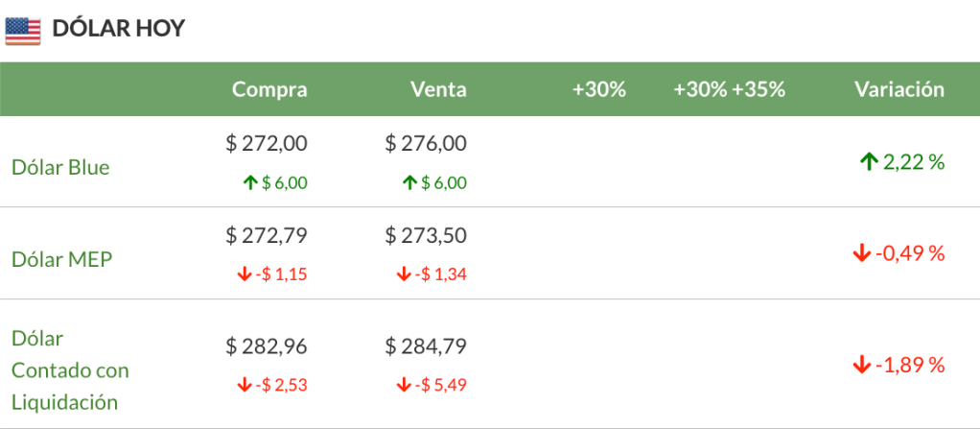This screenshot has height=429, width=980.
Task: Open the Dólar Contado con Liquidación link
Action: [70, 369]
